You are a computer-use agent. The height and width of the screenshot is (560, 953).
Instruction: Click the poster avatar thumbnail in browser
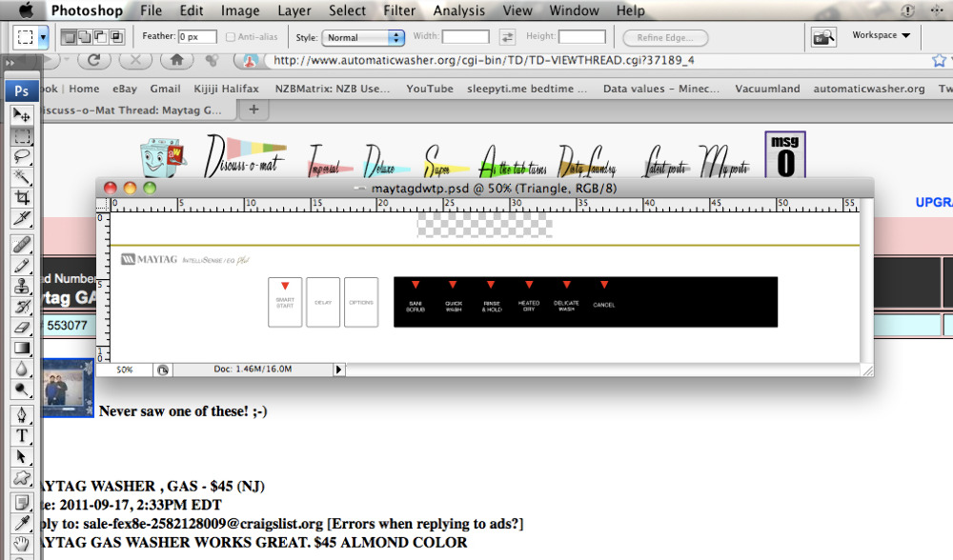(68, 389)
